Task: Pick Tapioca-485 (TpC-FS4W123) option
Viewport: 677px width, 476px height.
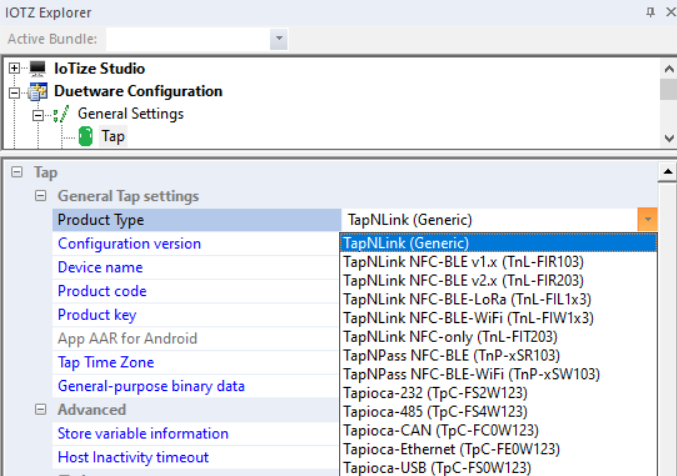Action: (498, 412)
